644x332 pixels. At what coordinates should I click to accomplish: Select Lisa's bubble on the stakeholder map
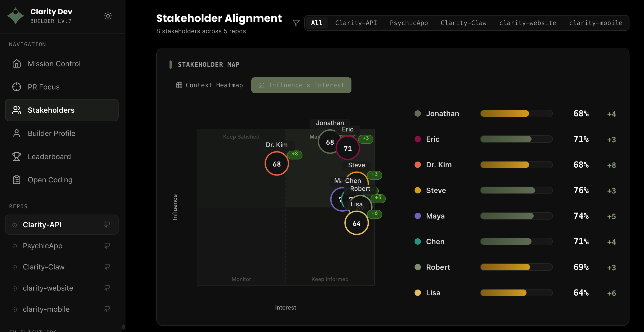(356, 223)
